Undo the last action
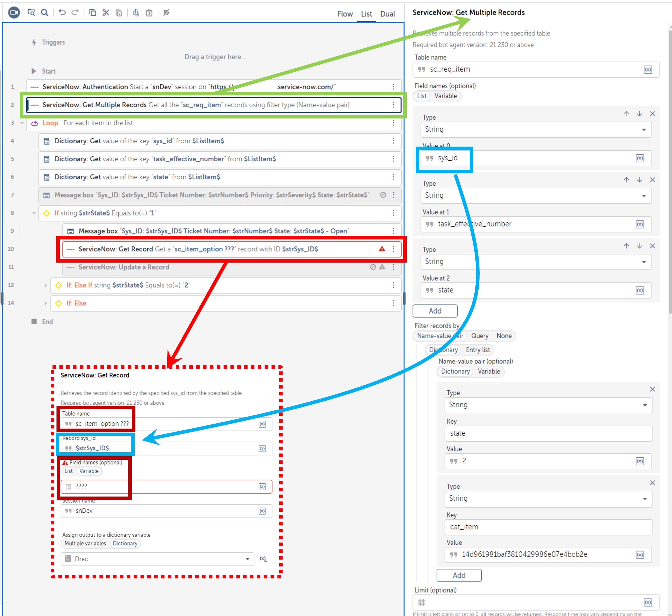 tap(62, 13)
